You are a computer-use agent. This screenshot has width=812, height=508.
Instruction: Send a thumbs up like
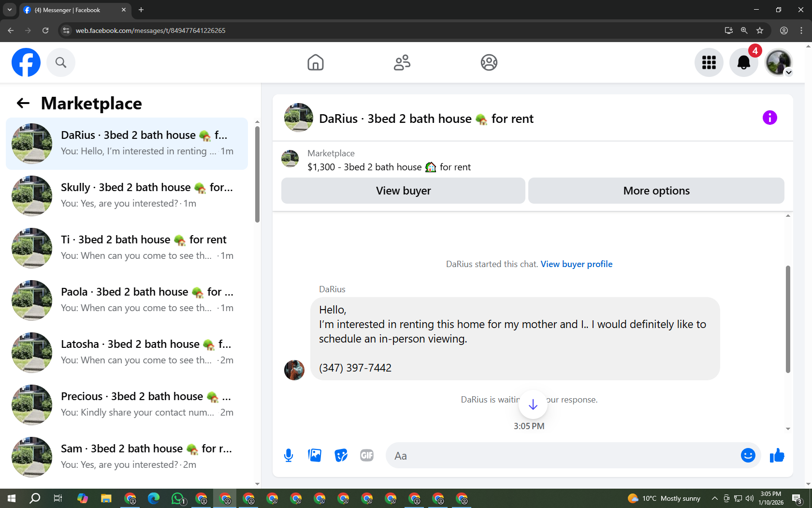[777, 455]
